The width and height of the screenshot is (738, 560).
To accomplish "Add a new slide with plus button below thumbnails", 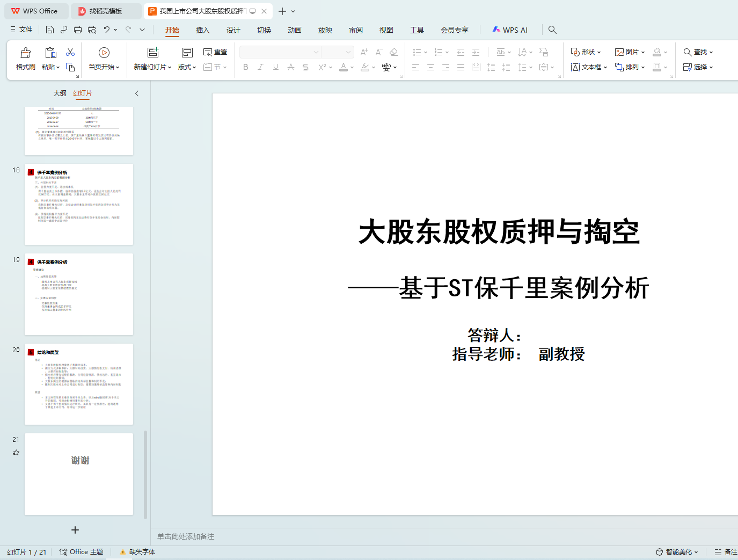I will 75,530.
